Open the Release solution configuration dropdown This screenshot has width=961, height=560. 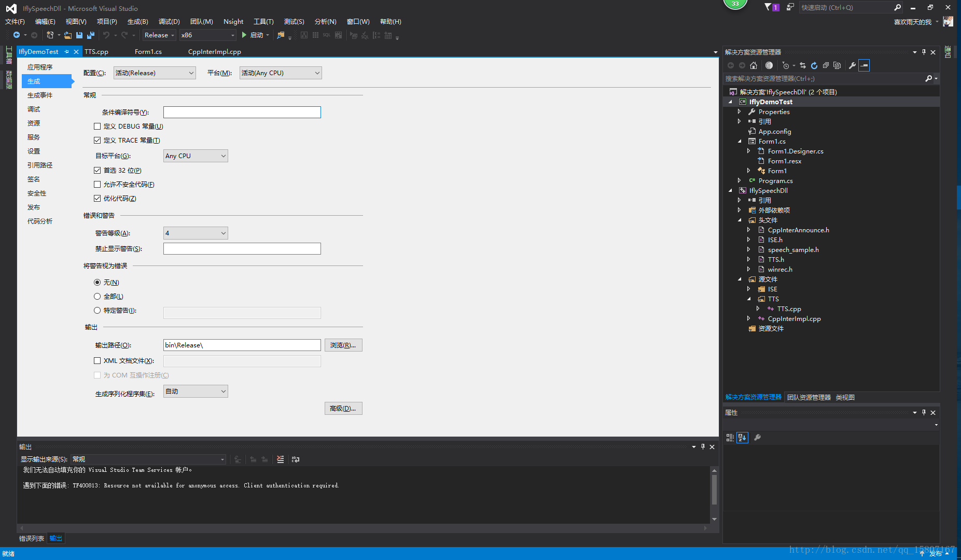[x=159, y=35]
